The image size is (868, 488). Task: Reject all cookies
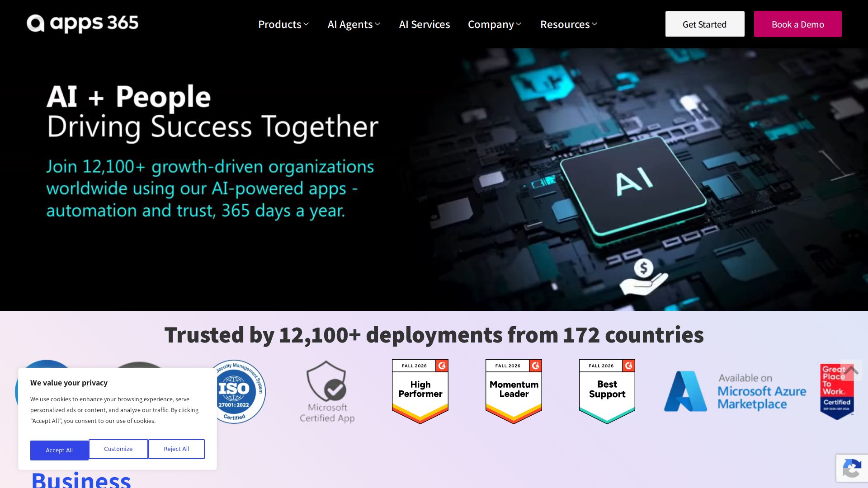(176, 449)
